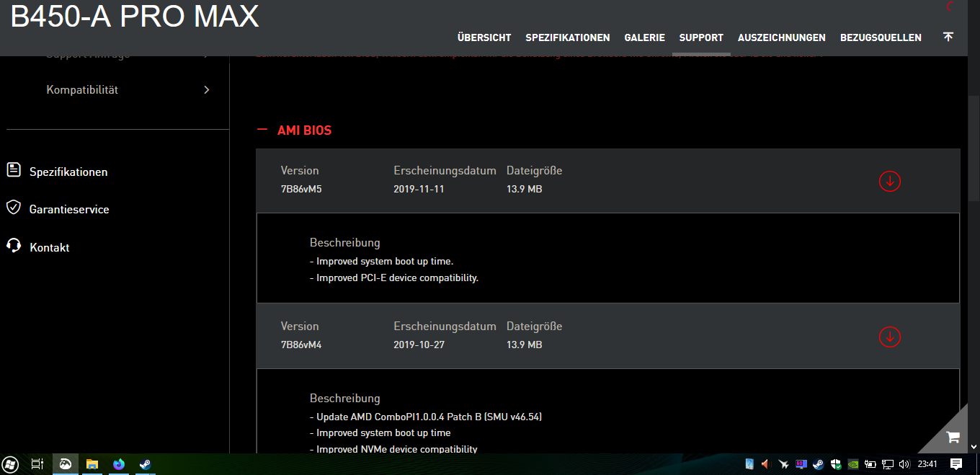Select version text 7B86vM5
Viewport: 980px width, 475px height.
pos(301,189)
